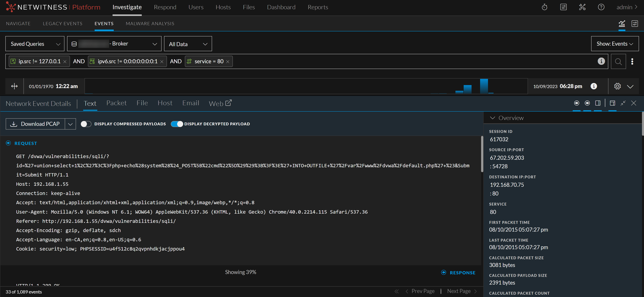Switch to the Packet tab
Screen dimensions: 644x297
click(116, 103)
